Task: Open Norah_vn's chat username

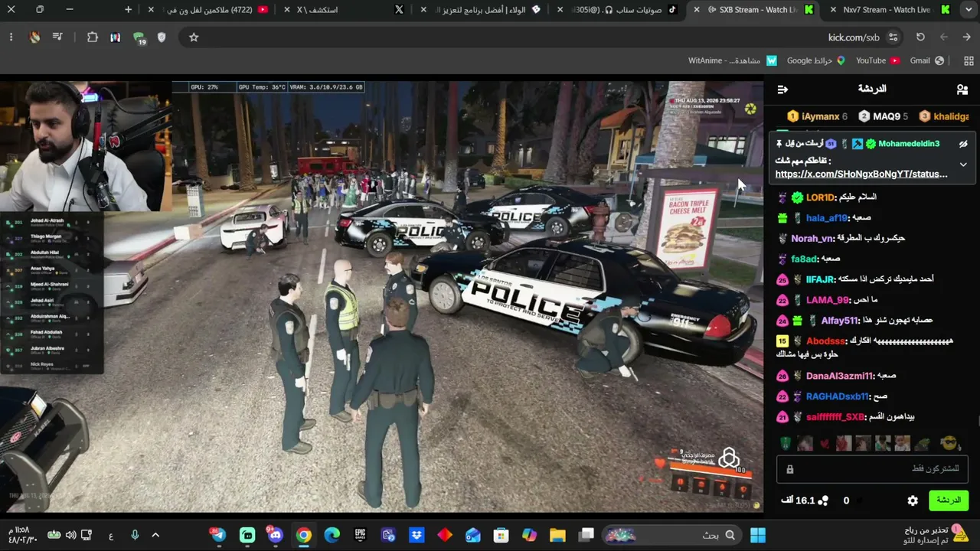Action: 812,239
